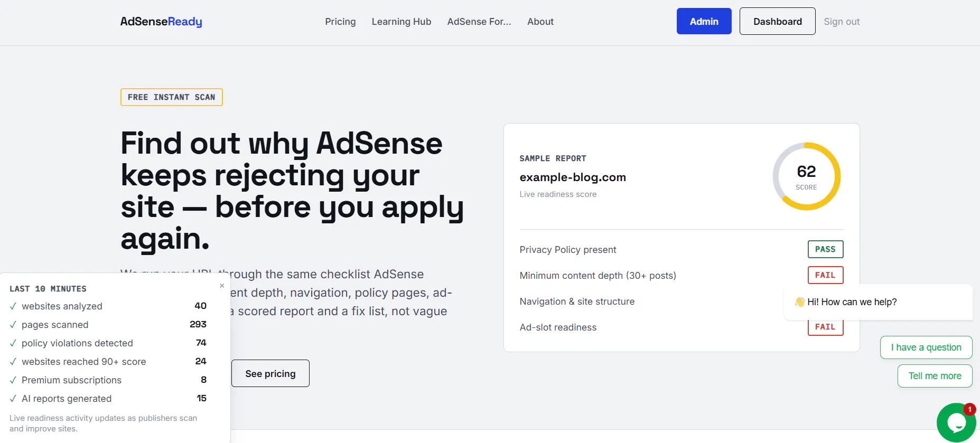Click the 'LAST 10 MINUTES' heading
The width and height of the screenshot is (980, 443).
[48, 289]
